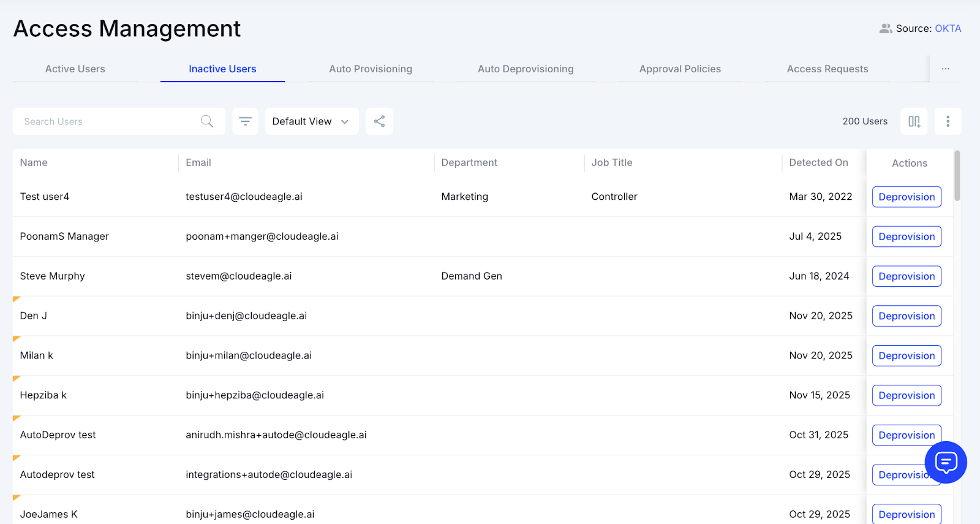This screenshot has height=524, width=980.
Task: Select the name Milan k
Action: tap(37, 355)
